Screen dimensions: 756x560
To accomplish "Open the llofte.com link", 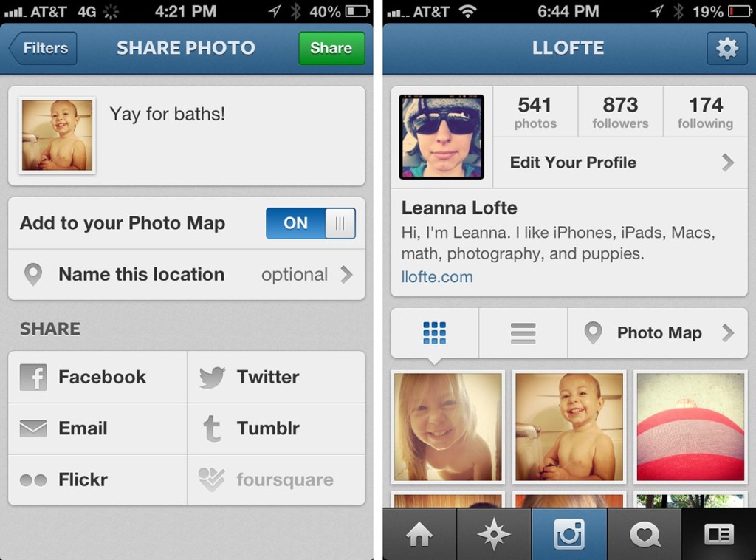I will [x=437, y=277].
